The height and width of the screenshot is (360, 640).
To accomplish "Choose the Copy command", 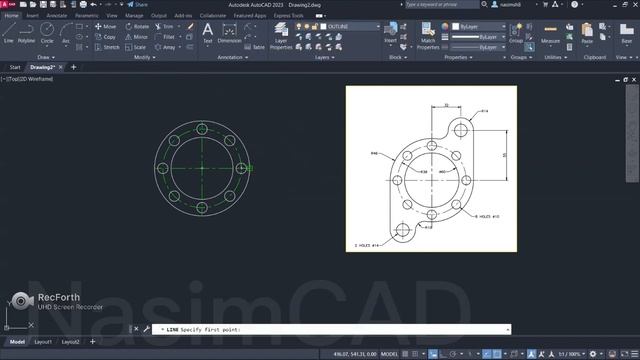I will pos(105,37).
